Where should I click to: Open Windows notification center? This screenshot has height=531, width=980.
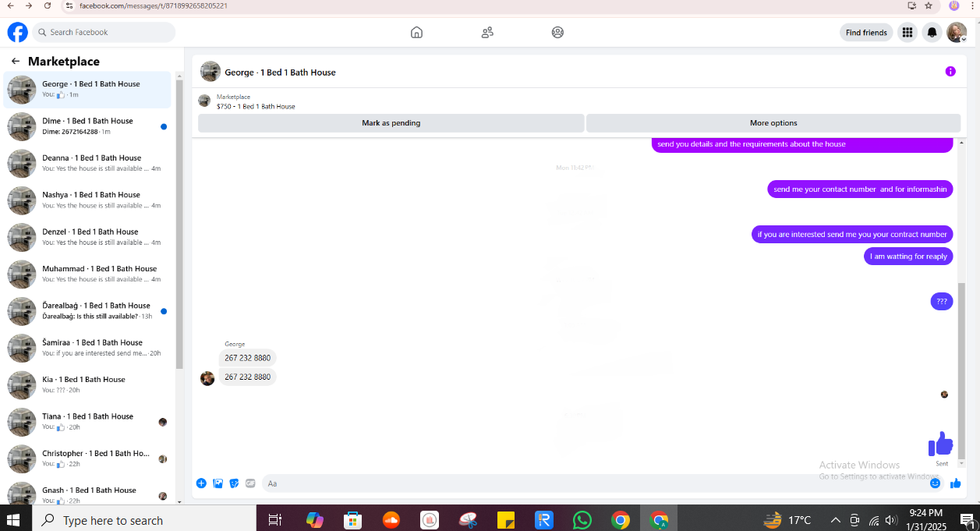pyautogui.click(x=967, y=519)
